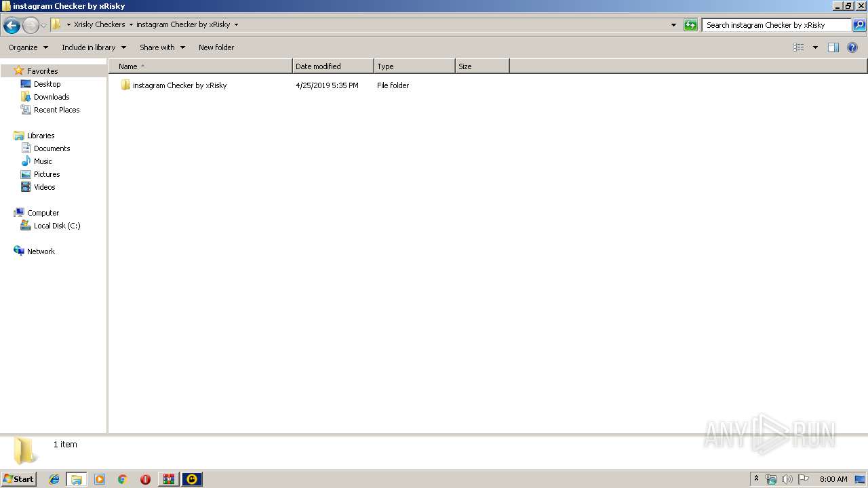Sort by Date modified column
Viewport: 868px width, 488px height.
click(333, 66)
